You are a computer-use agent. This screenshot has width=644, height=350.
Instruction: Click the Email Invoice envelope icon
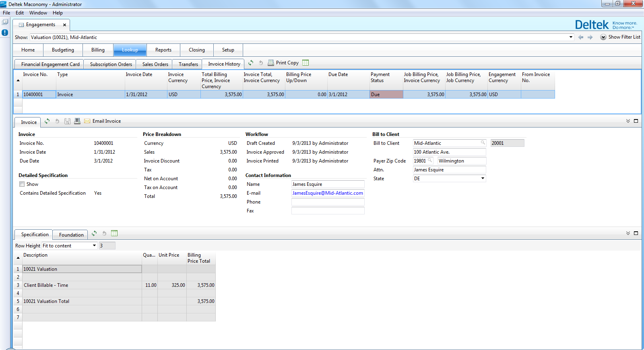pos(87,121)
